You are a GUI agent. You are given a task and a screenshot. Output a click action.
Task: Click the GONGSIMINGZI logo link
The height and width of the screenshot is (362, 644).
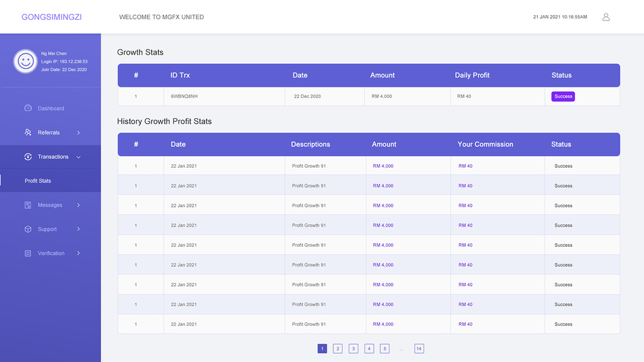(51, 17)
